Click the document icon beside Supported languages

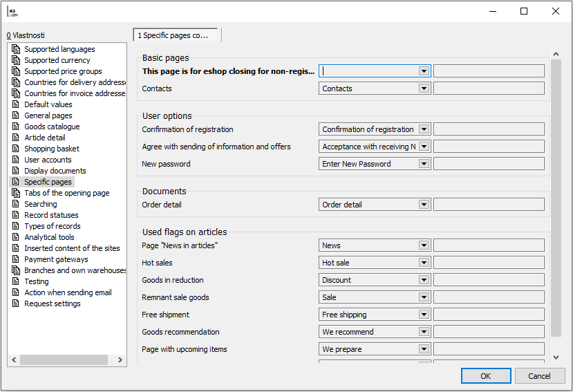[15, 49]
